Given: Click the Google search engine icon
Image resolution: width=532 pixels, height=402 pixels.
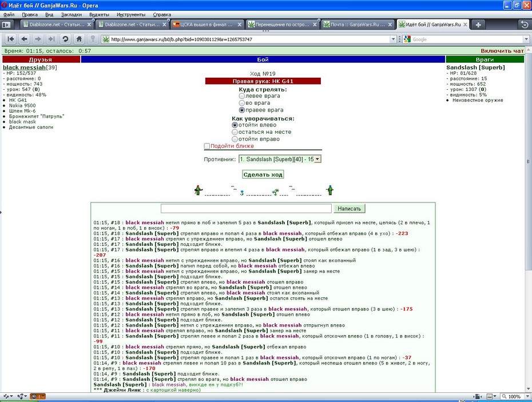Looking at the screenshot, I should 407,39.
